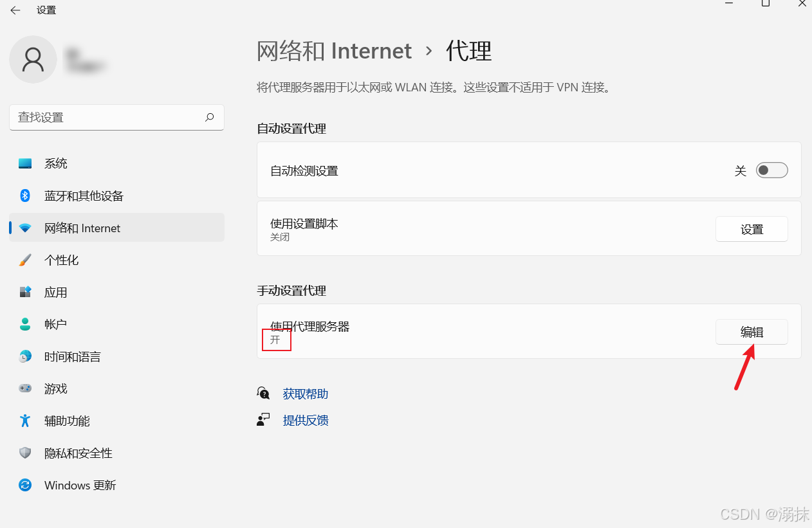This screenshot has width=812, height=528.
Task: Click the 使用代理服务器 status showing 开
Action: 276,340
